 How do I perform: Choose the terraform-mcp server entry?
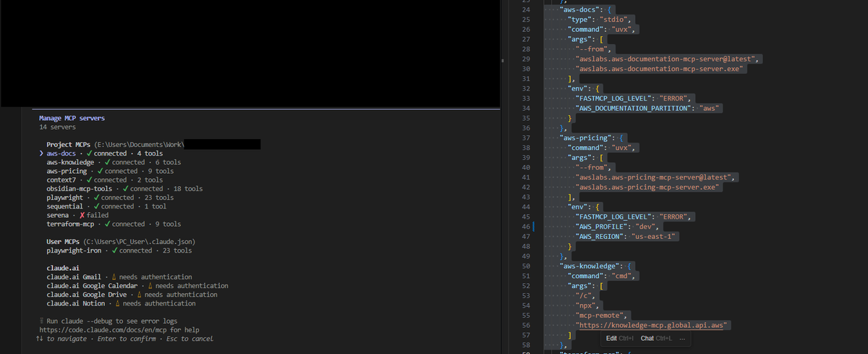click(x=114, y=224)
